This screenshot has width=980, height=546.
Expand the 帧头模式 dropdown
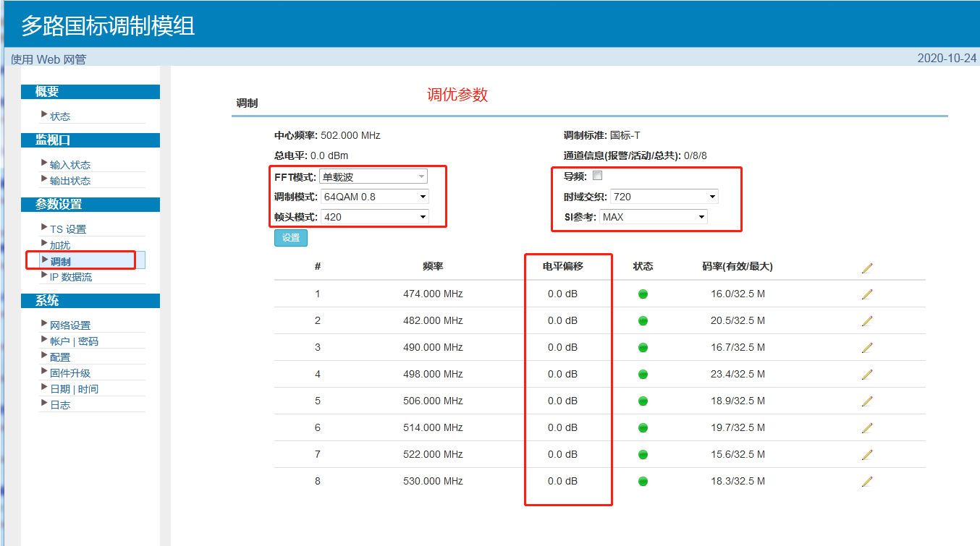(x=373, y=217)
